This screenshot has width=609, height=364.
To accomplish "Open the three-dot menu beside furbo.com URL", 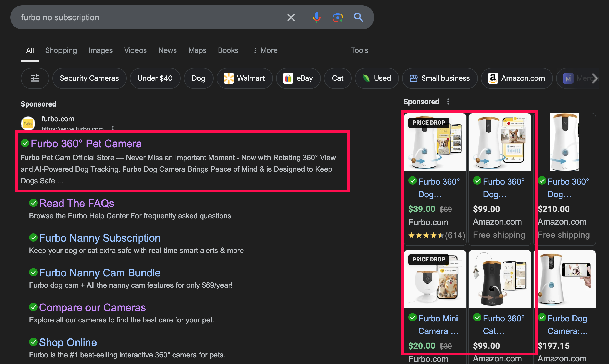I will (x=113, y=128).
